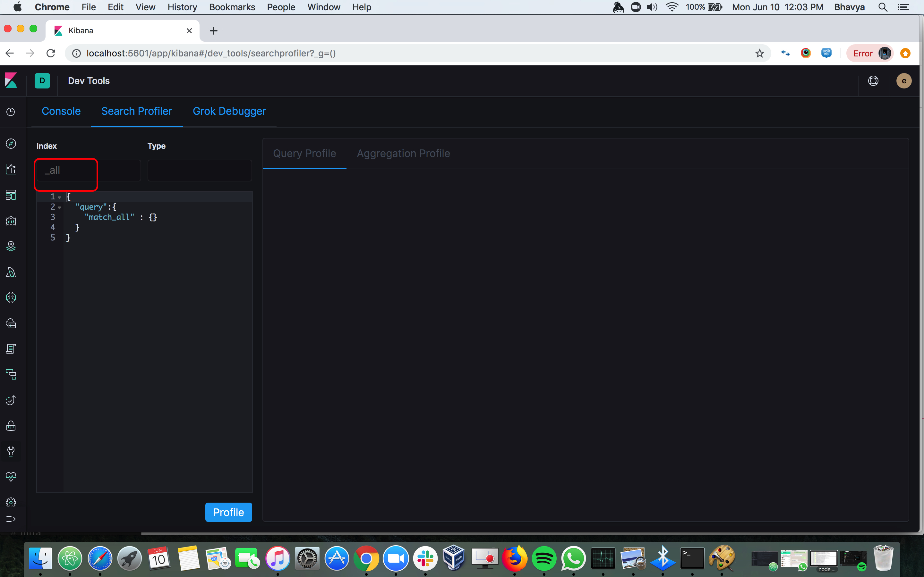
Task: Select the Maps icon in the sidebar
Action: [x=11, y=246]
